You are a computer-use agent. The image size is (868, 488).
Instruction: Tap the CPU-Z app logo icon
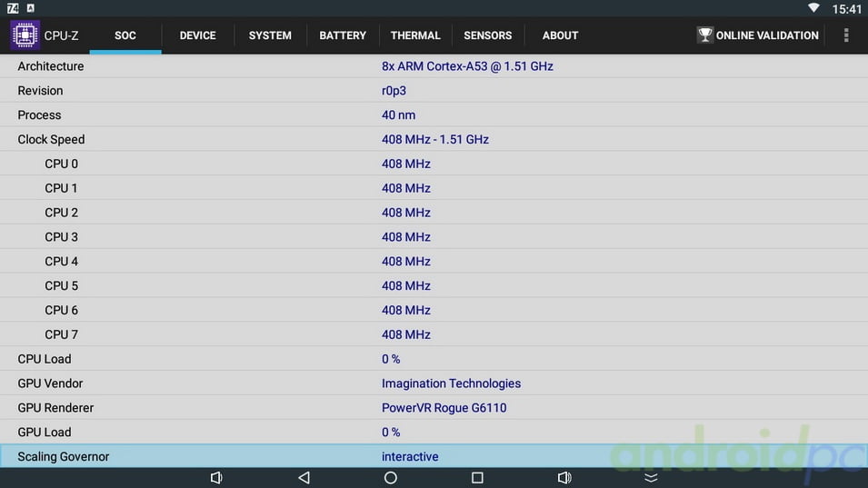(x=25, y=35)
